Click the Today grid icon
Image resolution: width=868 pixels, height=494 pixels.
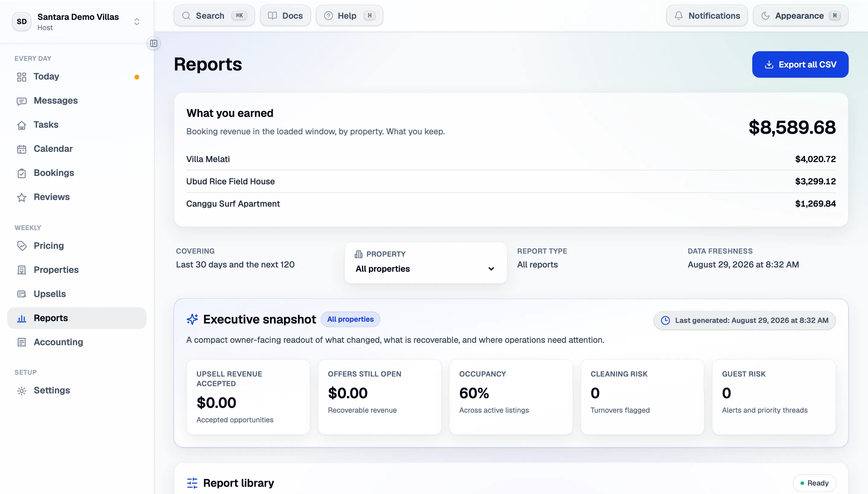point(22,77)
